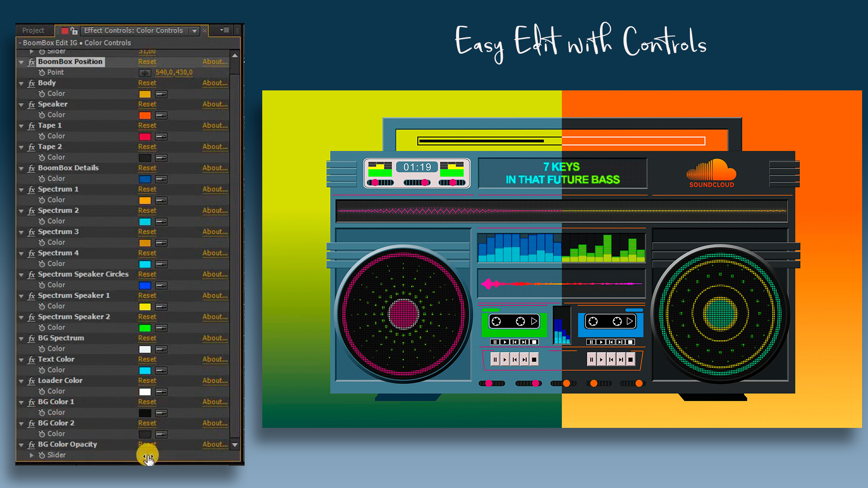The width and height of the screenshot is (868, 488).
Task: Expand the BG Color Opacity slider
Action: [x=32, y=455]
